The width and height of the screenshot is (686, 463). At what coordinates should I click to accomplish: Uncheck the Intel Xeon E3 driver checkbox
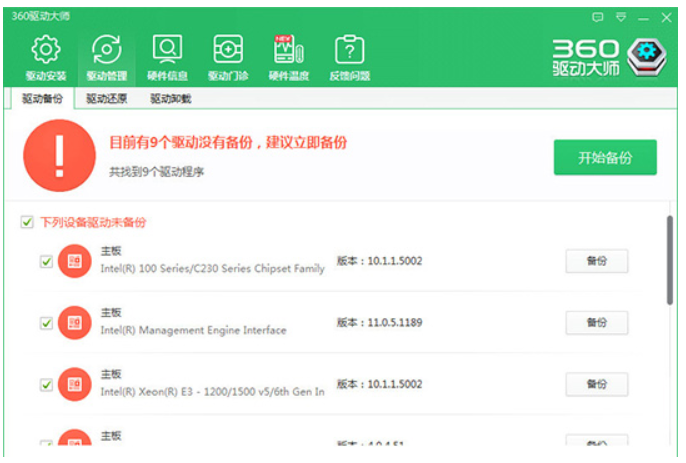click(46, 384)
